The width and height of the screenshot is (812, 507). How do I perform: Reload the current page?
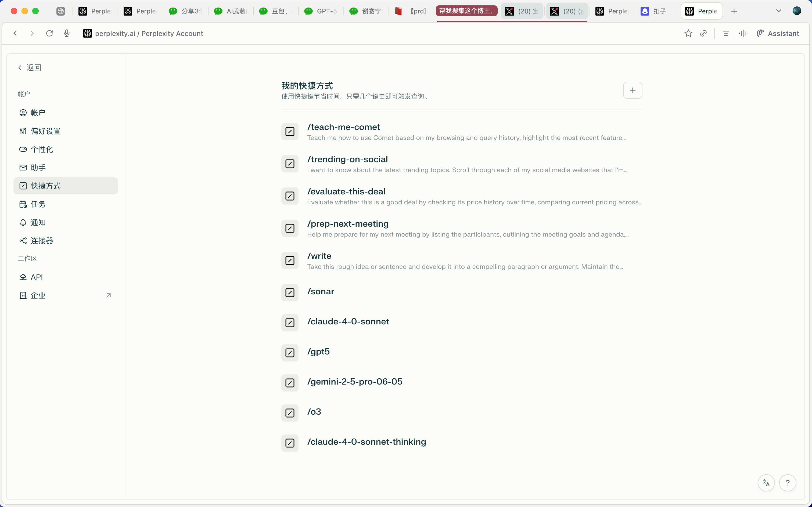coord(49,33)
